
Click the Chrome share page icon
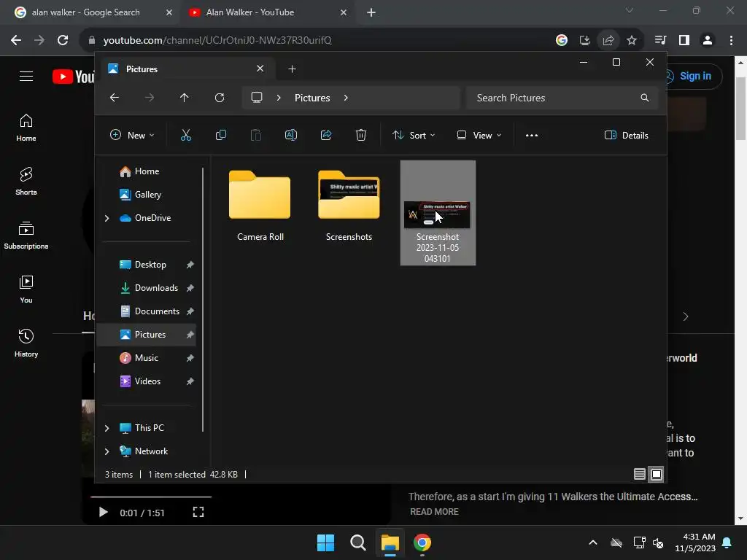(x=608, y=41)
